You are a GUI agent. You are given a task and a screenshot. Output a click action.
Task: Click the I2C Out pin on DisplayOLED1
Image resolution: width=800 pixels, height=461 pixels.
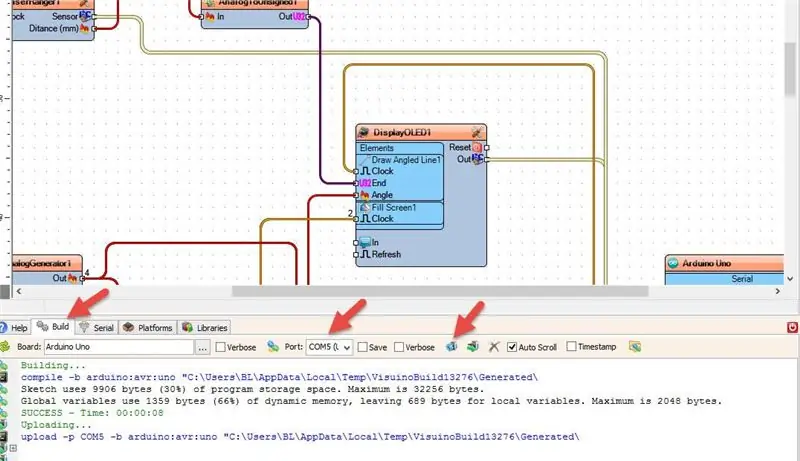pyautogui.click(x=477, y=160)
